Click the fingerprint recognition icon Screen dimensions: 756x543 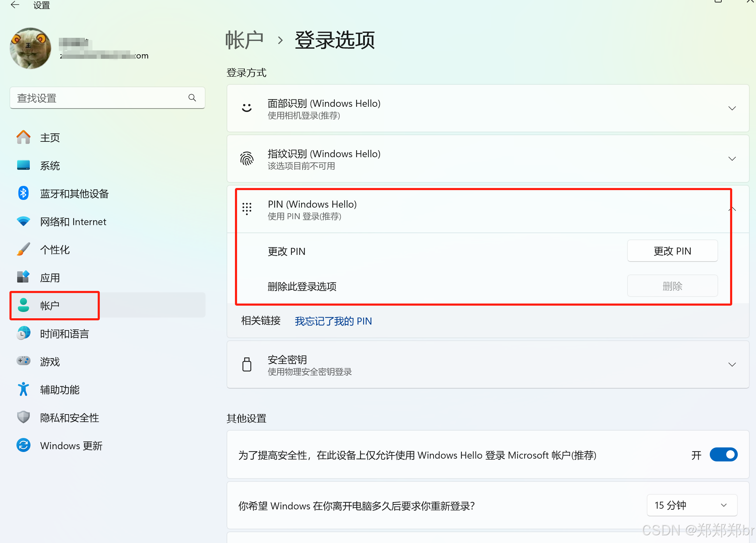point(247,159)
